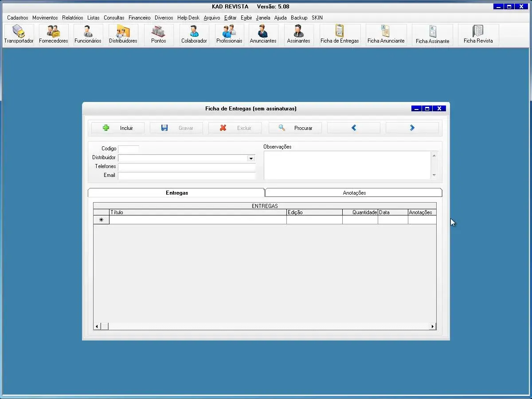Click the Anunciantes icon

[x=263, y=35]
